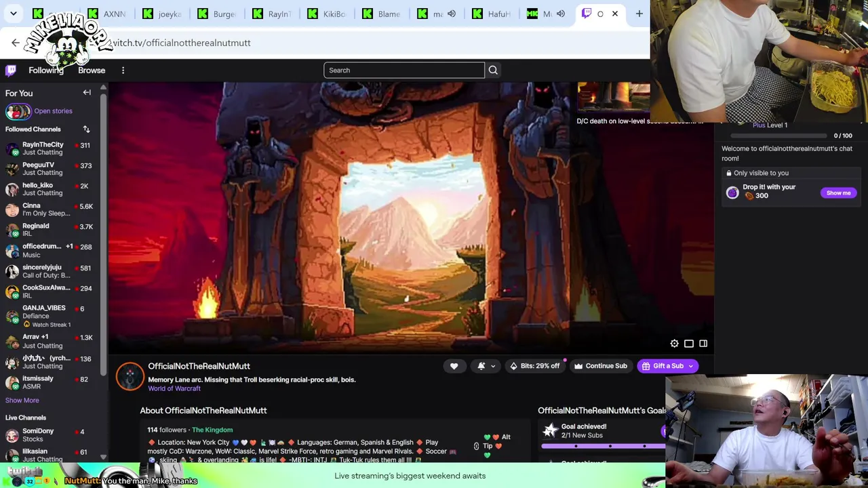868x488 pixels.
Task: Open the browser tab list dropdown
Action: (x=13, y=14)
